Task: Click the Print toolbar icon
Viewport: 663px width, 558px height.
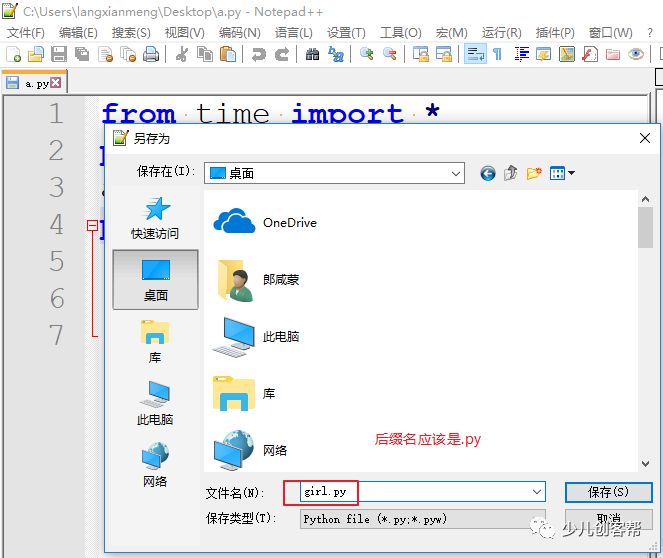Action: coord(151,54)
